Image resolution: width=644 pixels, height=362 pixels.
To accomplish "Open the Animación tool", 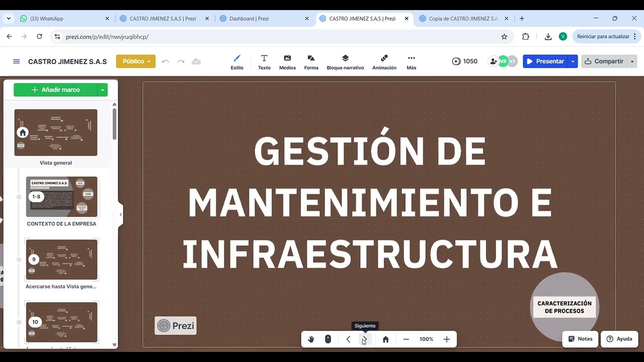I will (x=384, y=62).
